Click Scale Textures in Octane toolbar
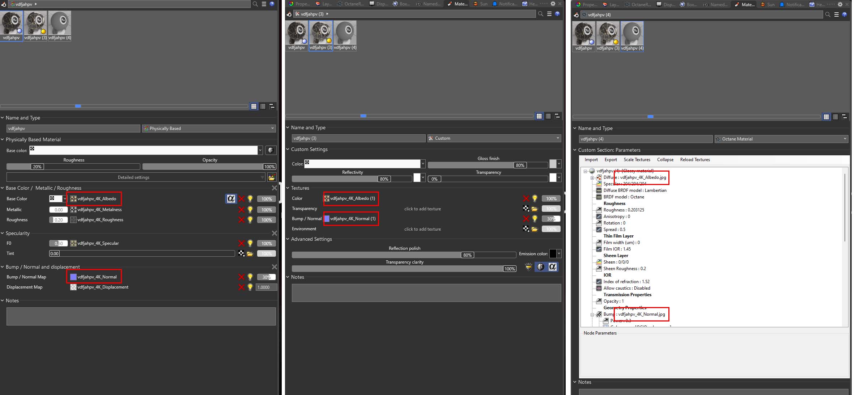The image size is (868, 395). tap(637, 160)
